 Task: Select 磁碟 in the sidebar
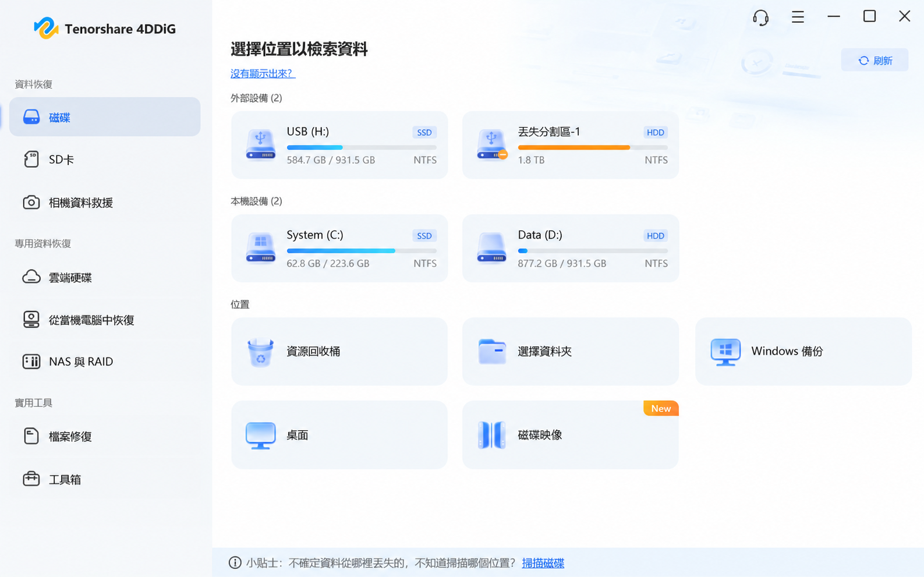(x=105, y=117)
